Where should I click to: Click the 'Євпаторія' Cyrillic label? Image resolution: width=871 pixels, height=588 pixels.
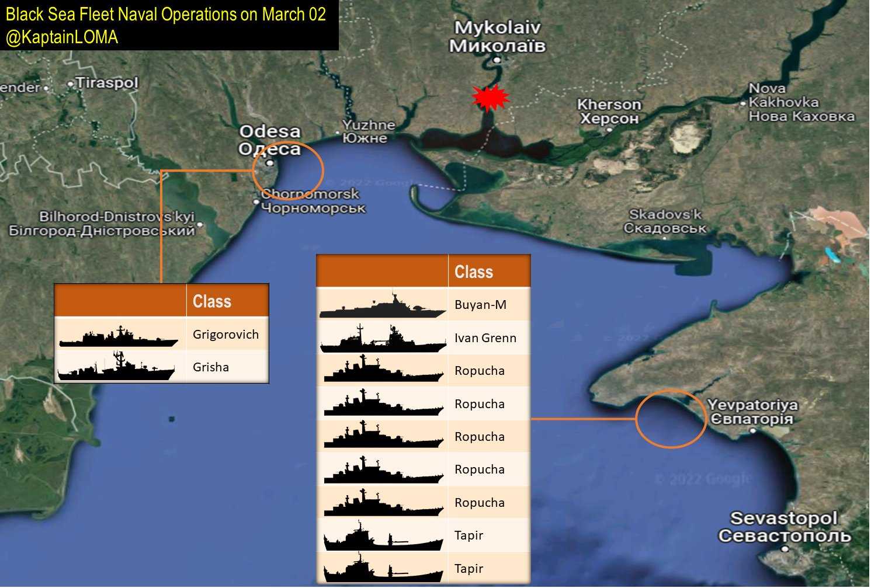(752, 419)
